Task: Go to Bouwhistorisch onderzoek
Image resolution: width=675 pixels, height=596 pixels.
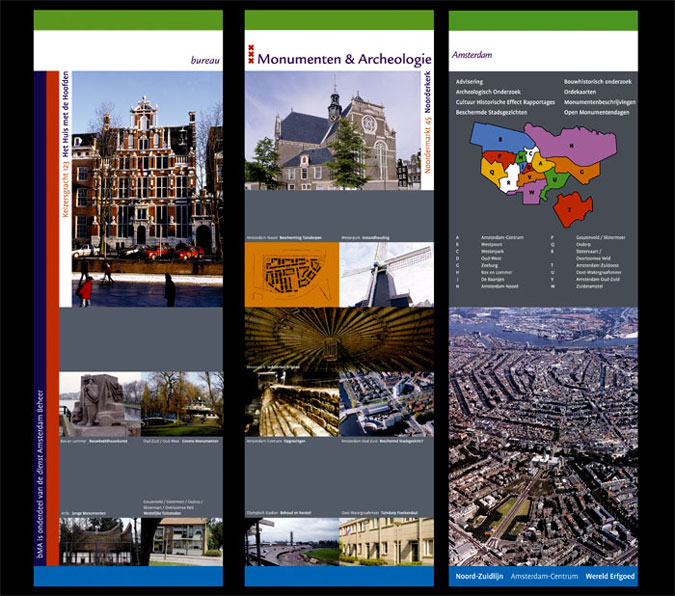Action: pos(598,80)
